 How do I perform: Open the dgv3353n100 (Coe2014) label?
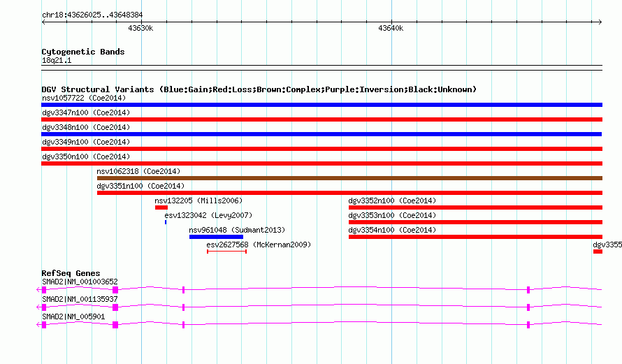pyautogui.click(x=392, y=215)
